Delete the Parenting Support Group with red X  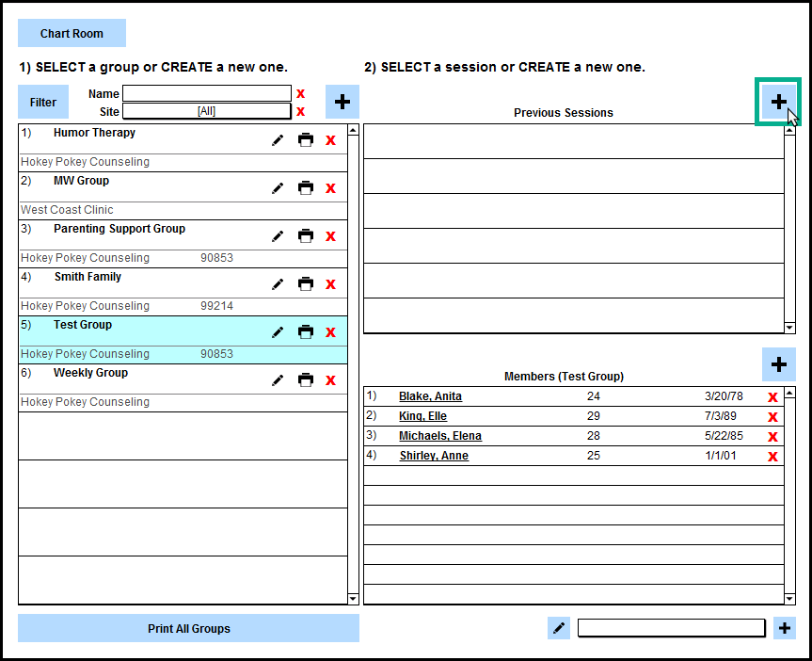[x=330, y=236]
